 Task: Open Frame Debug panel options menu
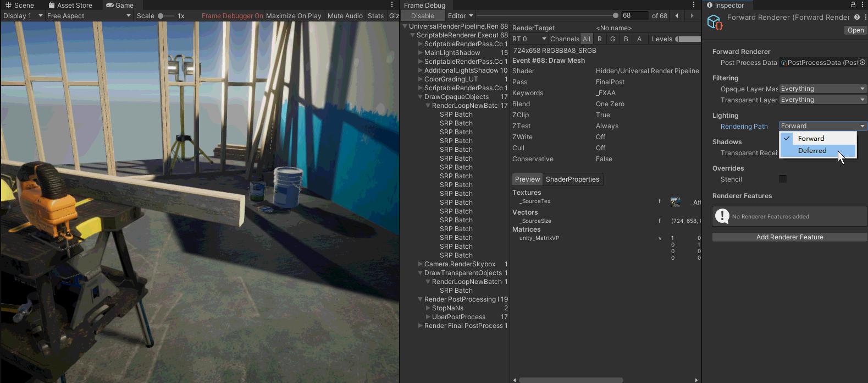pyautogui.click(x=694, y=5)
